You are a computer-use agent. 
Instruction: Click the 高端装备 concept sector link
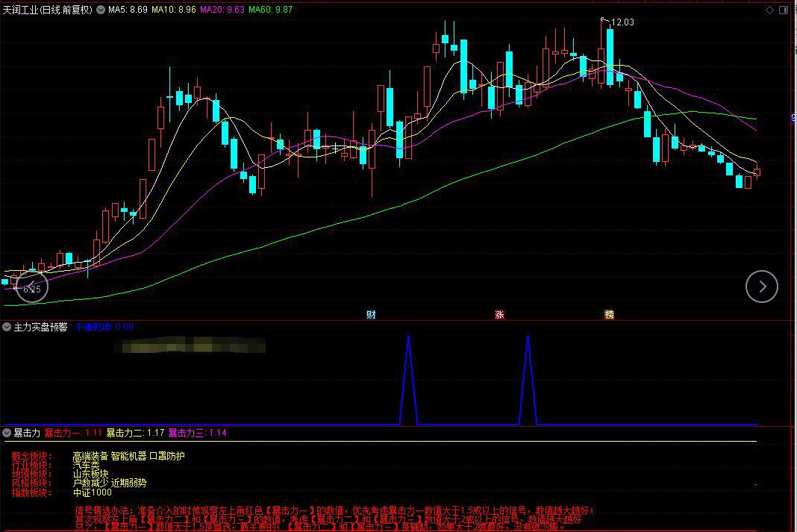point(90,456)
